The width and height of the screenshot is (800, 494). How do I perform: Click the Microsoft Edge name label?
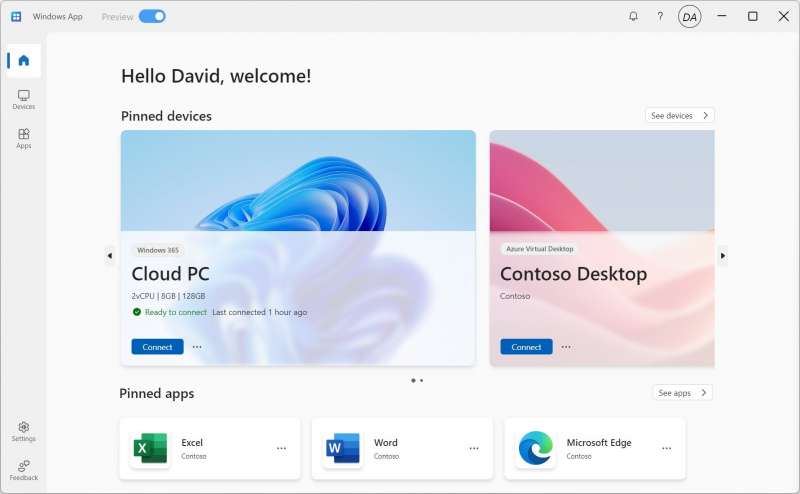point(599,442)
